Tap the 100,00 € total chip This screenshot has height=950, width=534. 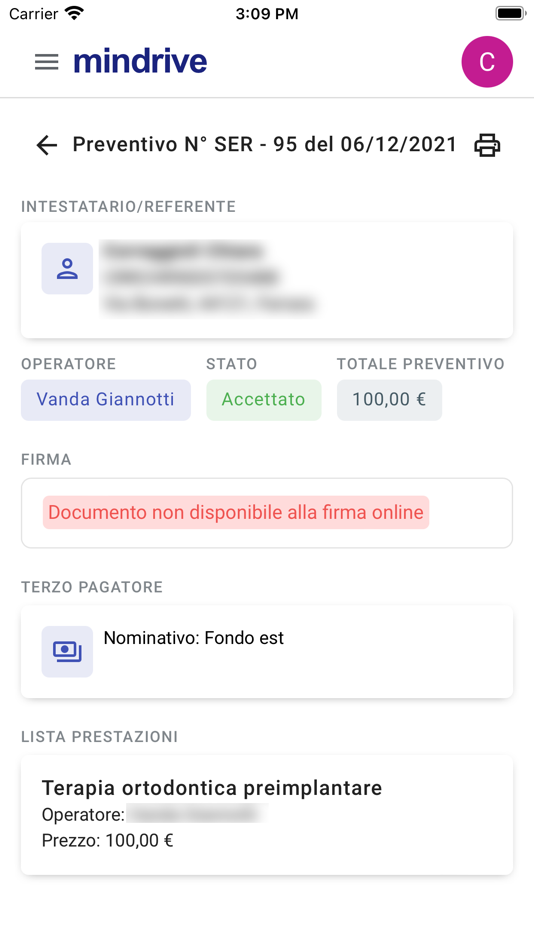tap(389, 400)
